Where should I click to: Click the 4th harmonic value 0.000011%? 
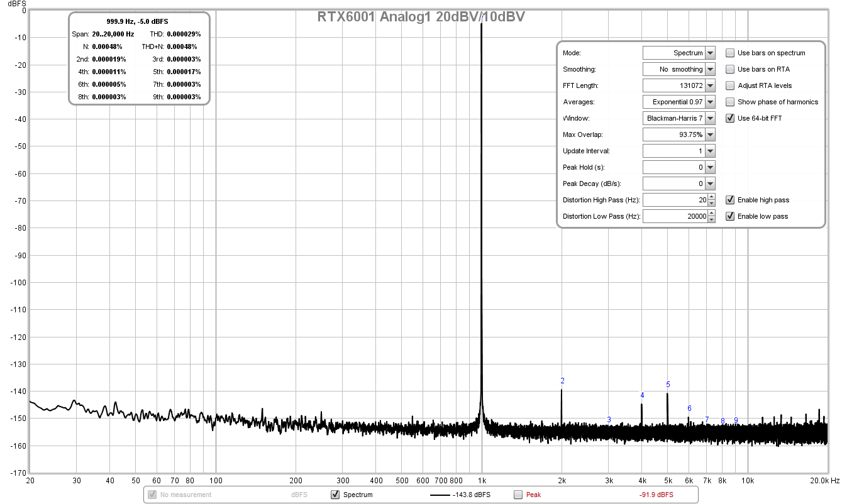click(x=109, y=72)
